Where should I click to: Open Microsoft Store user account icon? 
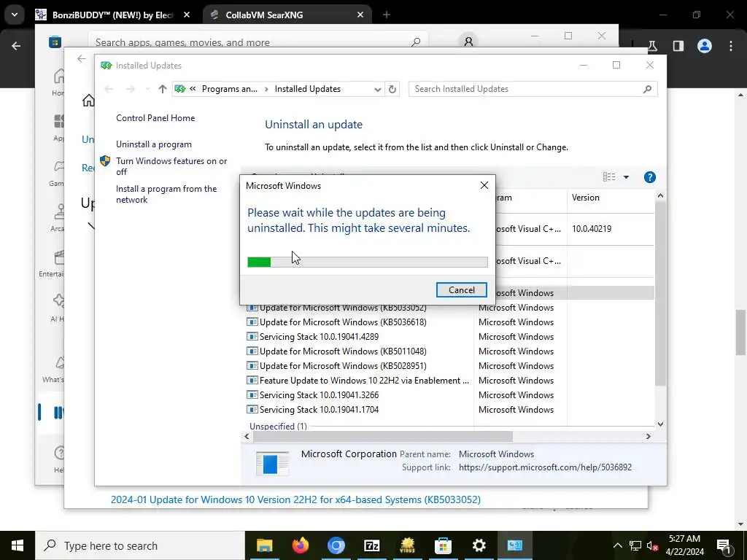(x=468, y=42)
